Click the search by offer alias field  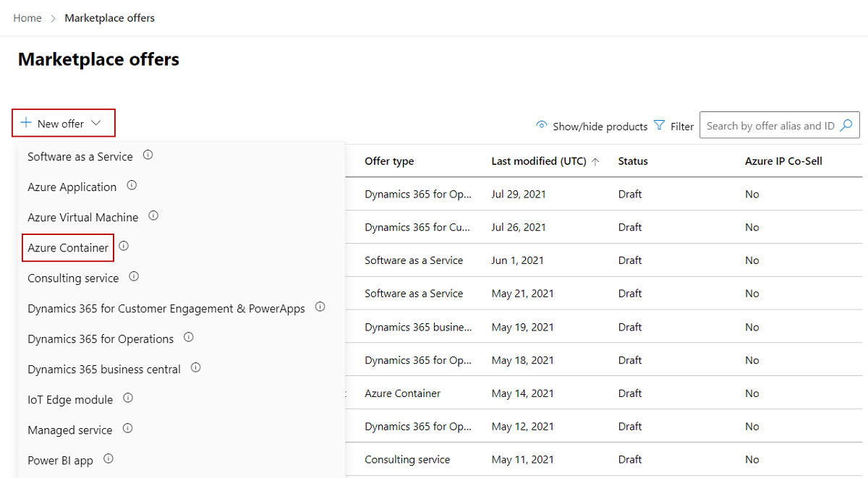[x=770, y=126]
